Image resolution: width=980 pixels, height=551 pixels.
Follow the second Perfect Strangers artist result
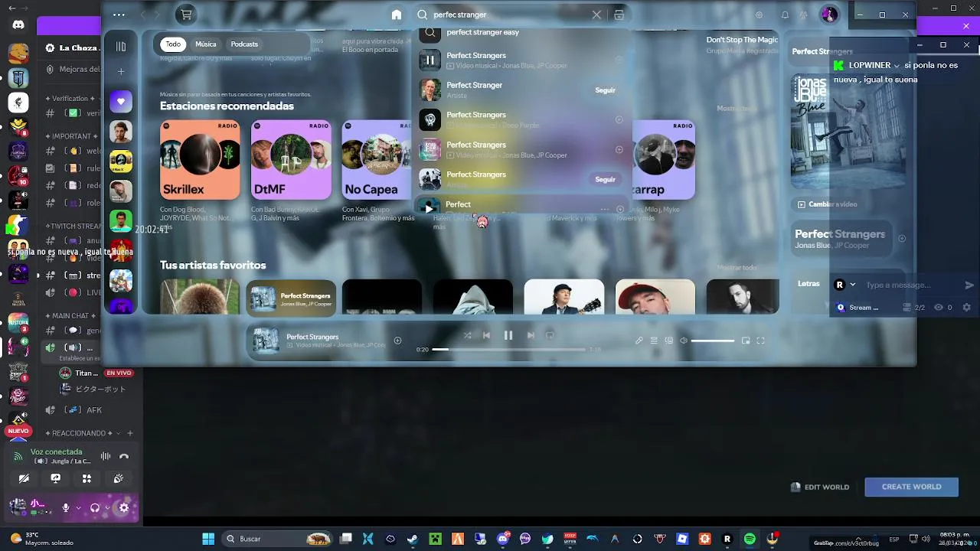point(605,180)
